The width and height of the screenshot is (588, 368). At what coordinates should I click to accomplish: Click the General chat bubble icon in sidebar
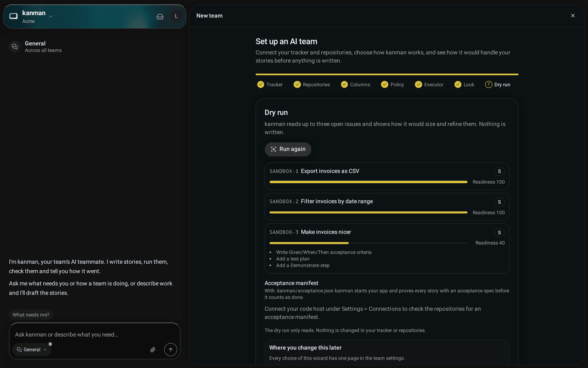[x=15, y=47]
